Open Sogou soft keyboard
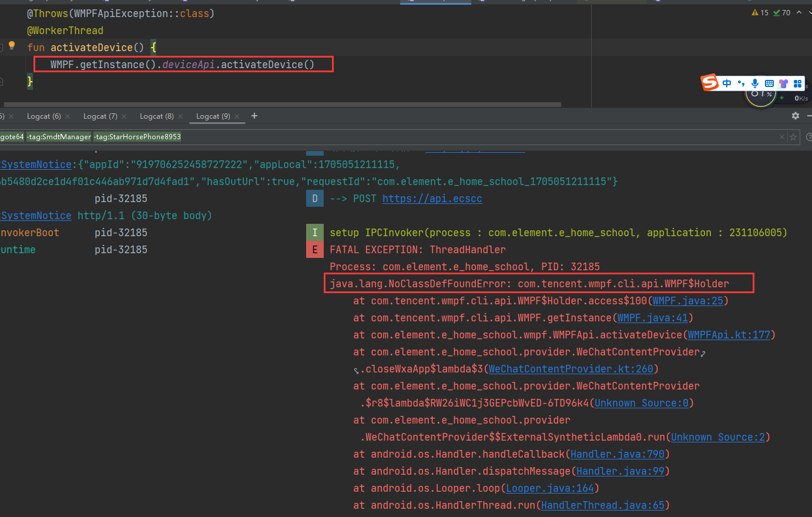 point(769,83)
